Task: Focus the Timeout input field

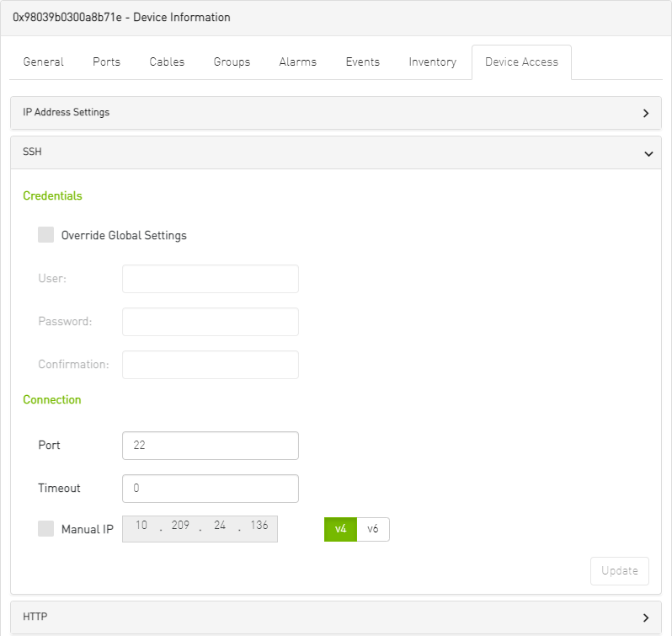Action: 210,489
